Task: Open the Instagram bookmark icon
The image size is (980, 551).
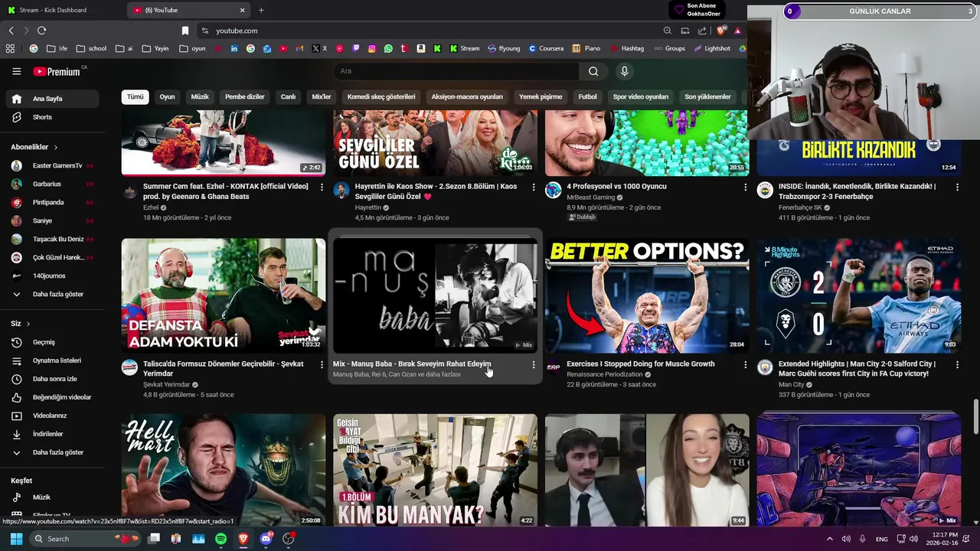Action: (372, 48)
